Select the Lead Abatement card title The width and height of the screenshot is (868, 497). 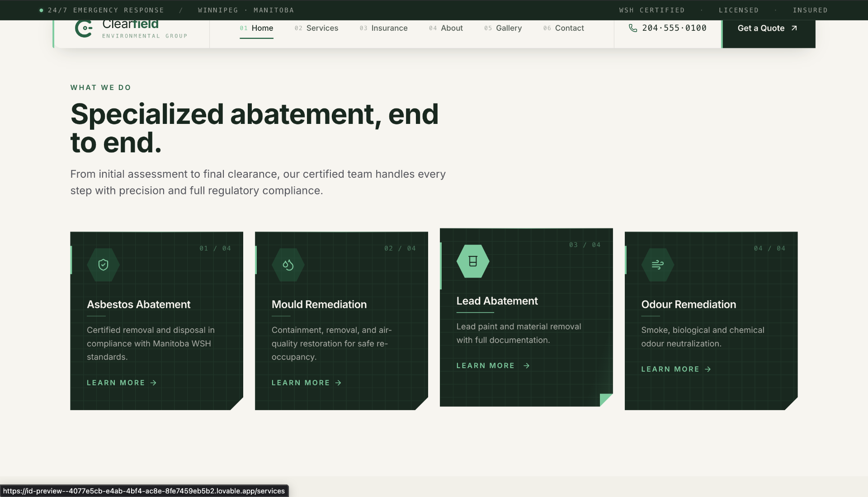[x=497, y=301]
